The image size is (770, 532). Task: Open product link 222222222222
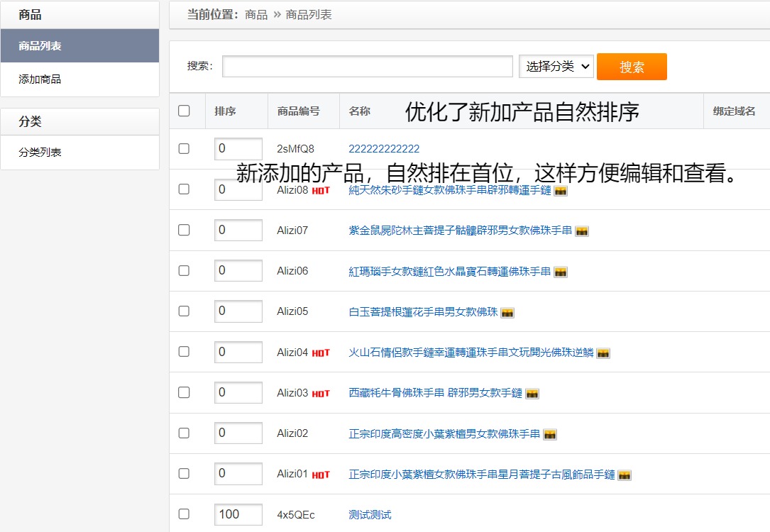[x=384, y=149]
